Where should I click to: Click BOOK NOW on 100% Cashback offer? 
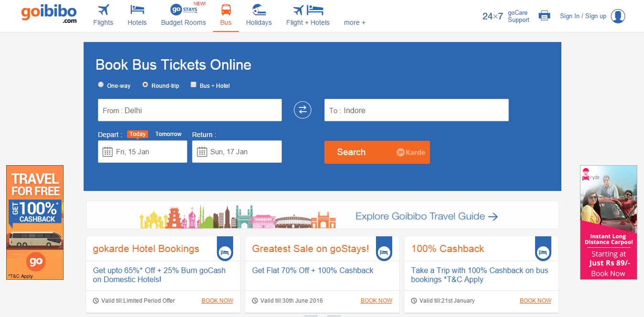click(536, 301)
